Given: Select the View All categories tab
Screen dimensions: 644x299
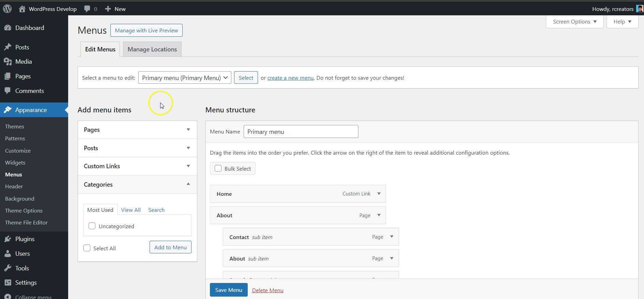Looking at the screenshot, I should 131,210.
